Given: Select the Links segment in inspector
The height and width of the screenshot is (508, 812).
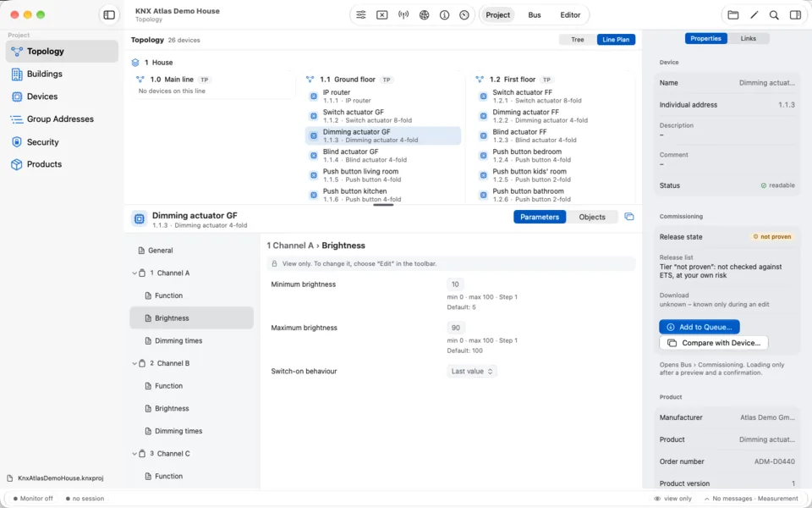Looking at the screenshot, I should click(x=749, y=38).
